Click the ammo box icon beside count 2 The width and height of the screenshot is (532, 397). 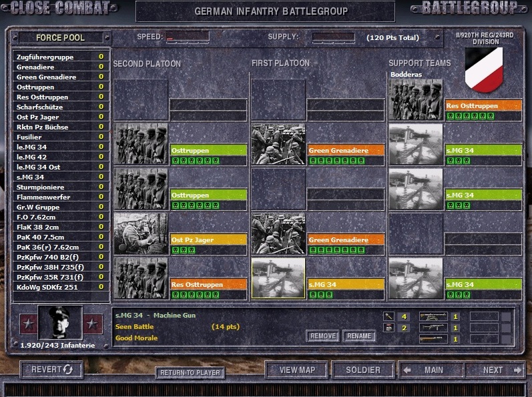pos(388,328)
